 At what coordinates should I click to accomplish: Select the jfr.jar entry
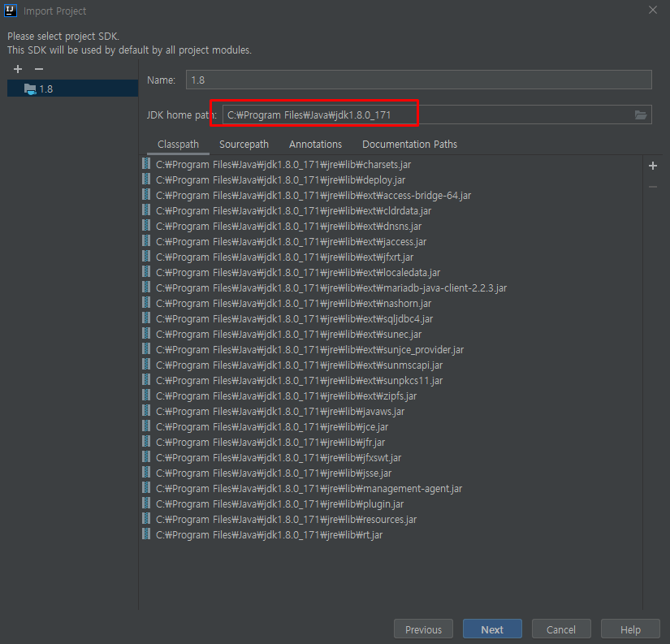391,442
